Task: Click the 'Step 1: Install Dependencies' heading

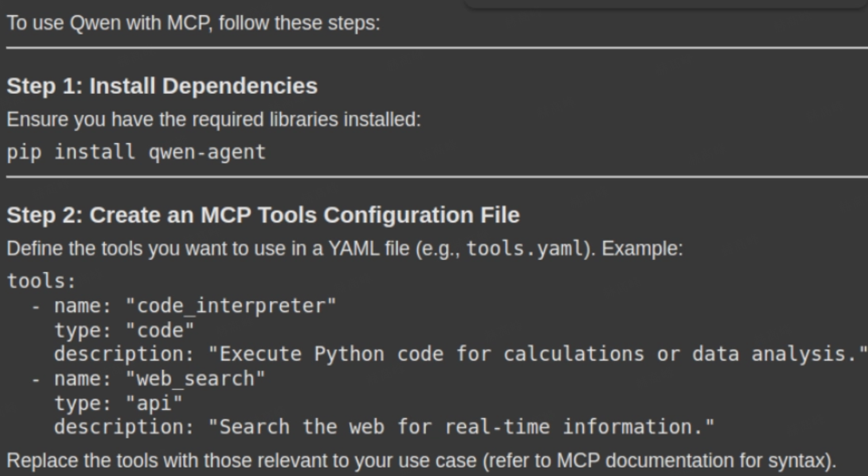Action: (162, 86)
